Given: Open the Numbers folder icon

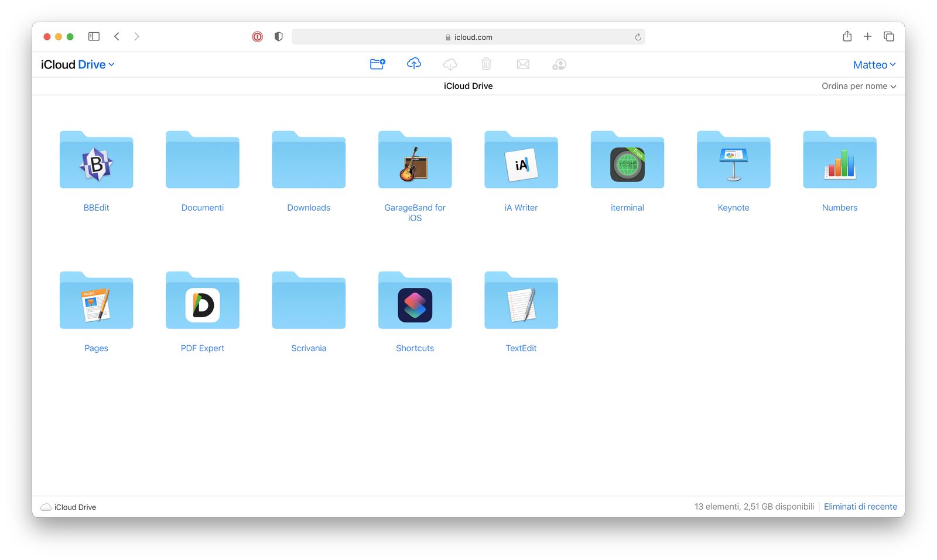Looking at the screenshot, I should [840, 160].
